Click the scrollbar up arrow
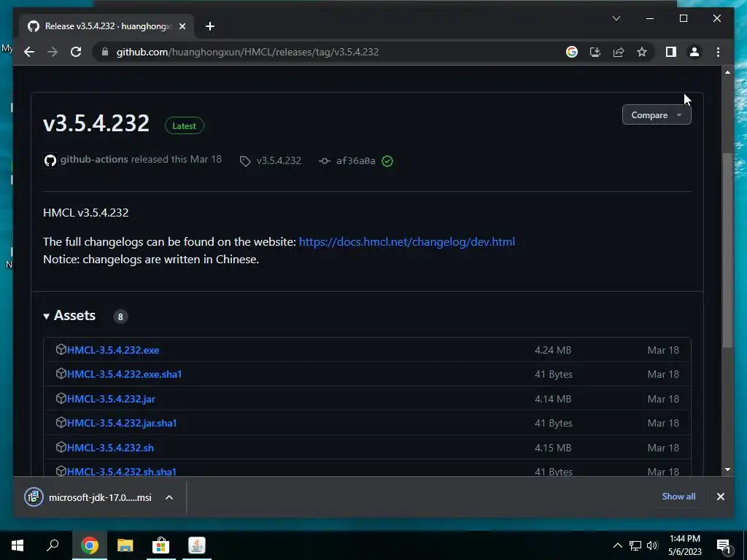 click(x=727, y=72)
